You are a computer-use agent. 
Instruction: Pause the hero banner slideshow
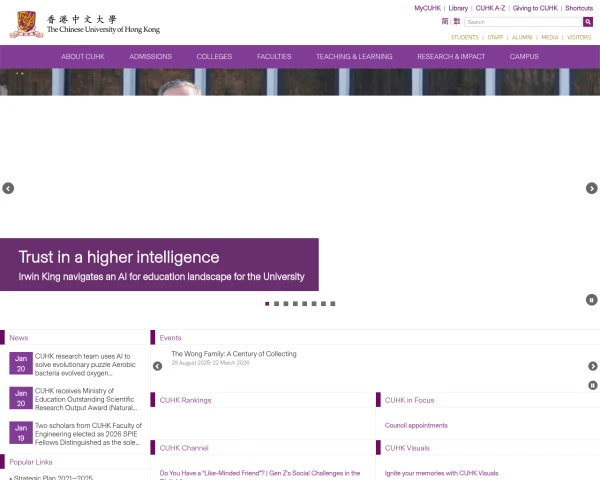pos(591,300)
